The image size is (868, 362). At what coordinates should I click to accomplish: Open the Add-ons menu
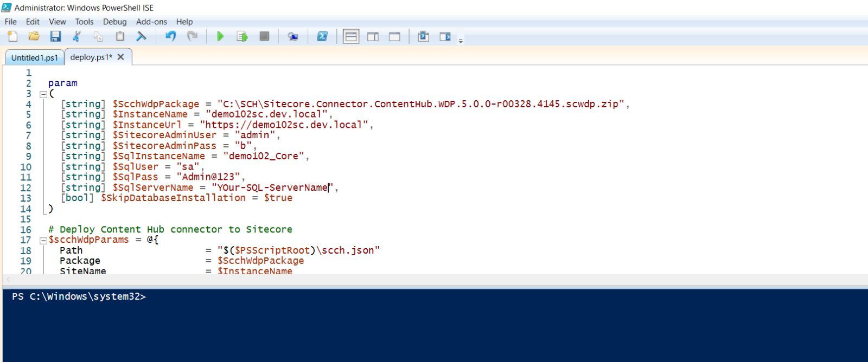pyautogui.click(x=151, y=22)
